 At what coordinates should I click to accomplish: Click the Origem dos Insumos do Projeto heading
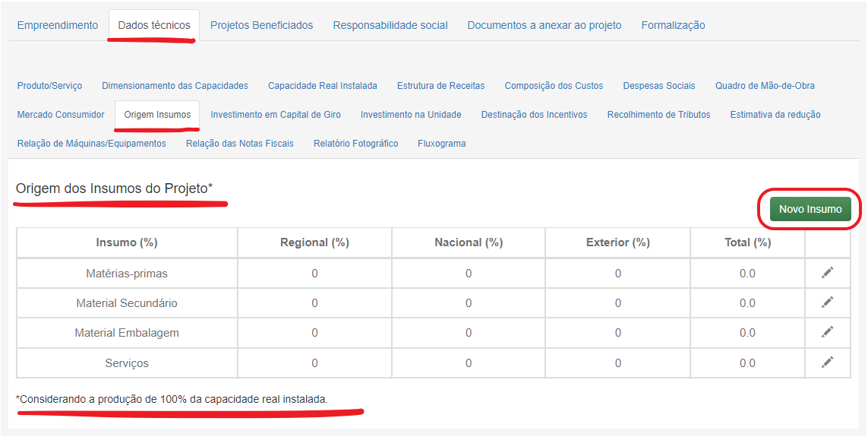[114, 188]
